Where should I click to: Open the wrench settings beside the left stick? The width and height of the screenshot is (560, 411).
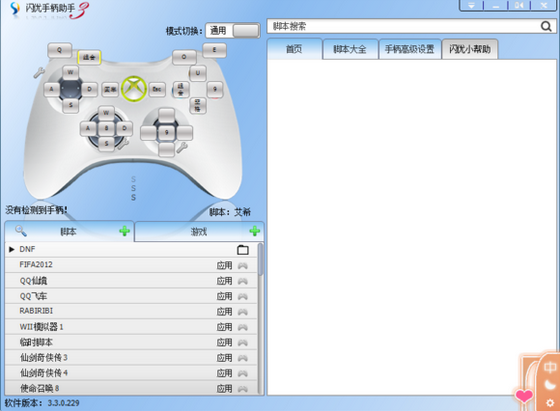(39, 72)
